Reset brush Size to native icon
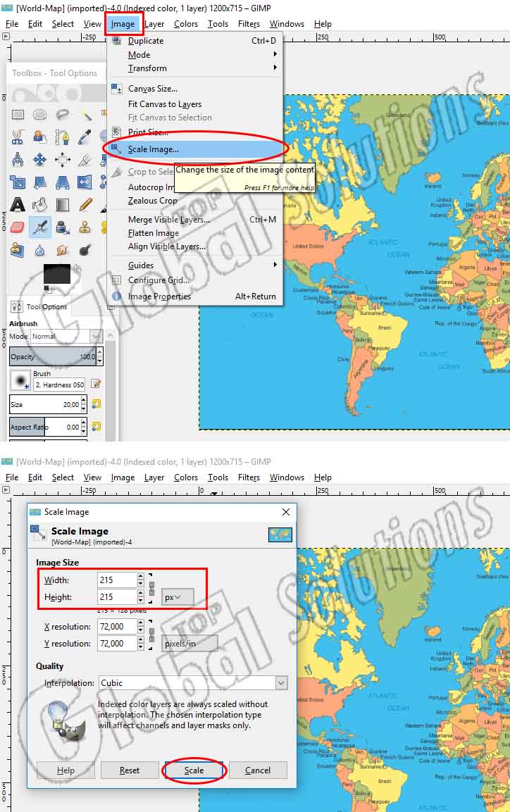 [x=97, y=404]
